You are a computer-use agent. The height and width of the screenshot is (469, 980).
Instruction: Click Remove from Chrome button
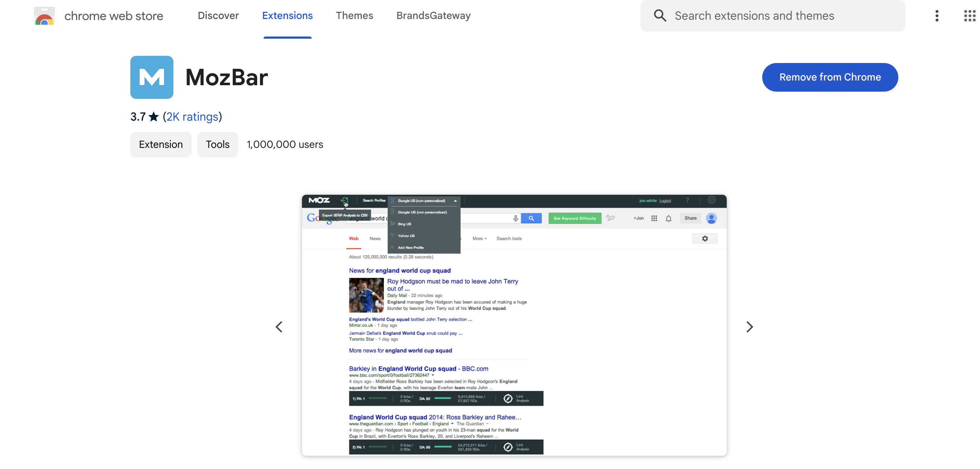(x=830, y=77)
